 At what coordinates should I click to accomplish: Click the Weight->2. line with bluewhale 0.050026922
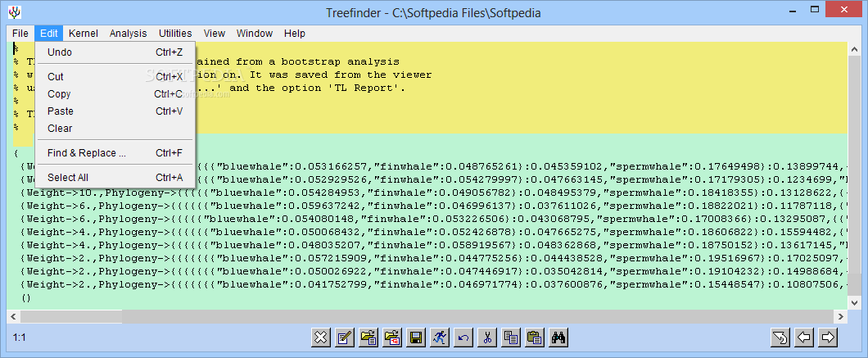click(x=434, y=271)
